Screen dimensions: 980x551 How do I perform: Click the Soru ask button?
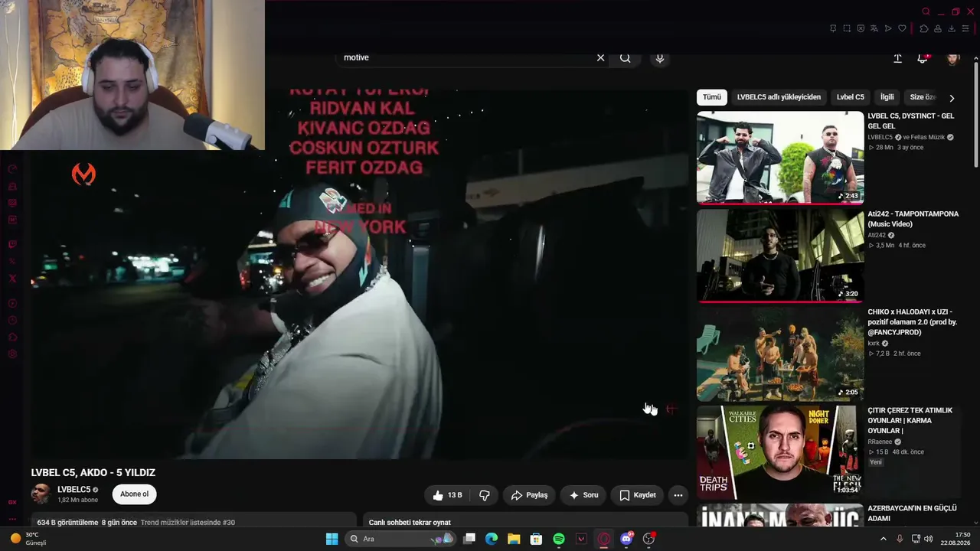583,495
